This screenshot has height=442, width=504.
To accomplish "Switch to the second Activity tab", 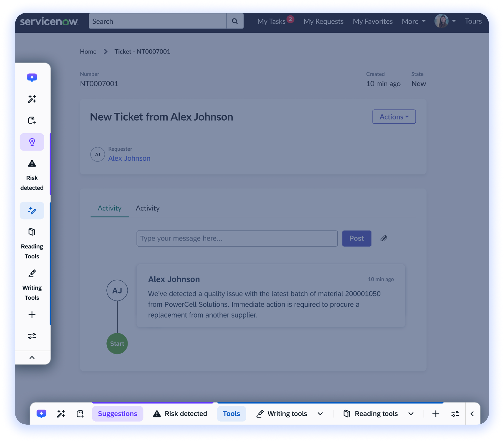I will [148, 208].
